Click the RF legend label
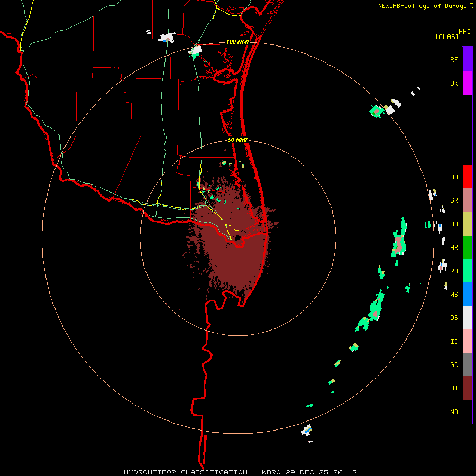This screenshot has height=476, width=476. (x=454, y=59)
